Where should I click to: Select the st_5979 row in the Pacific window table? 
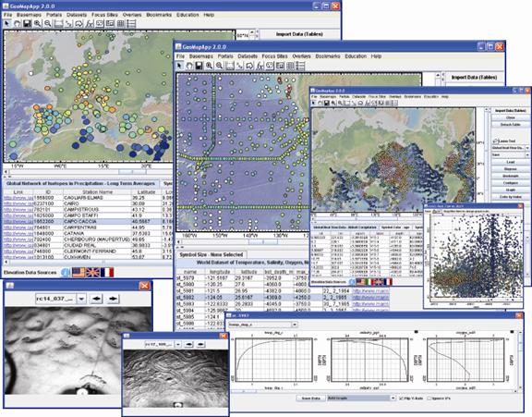[243, 278]
